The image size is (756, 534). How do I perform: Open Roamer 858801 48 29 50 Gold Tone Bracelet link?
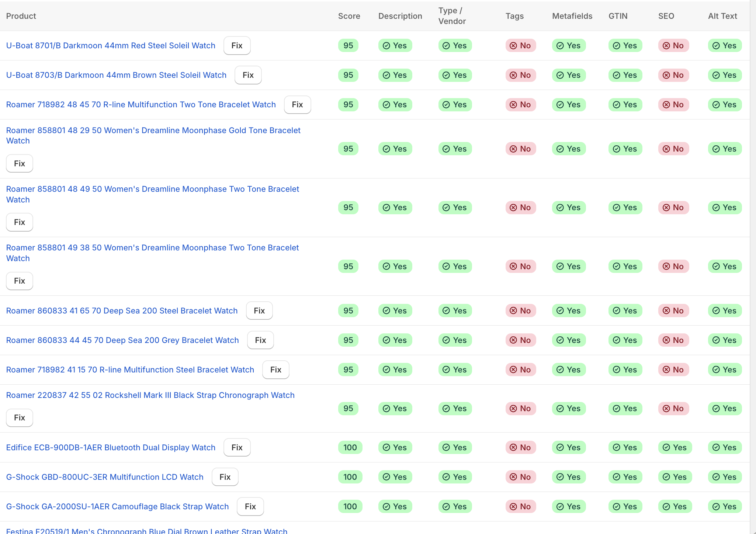[153, 135]
